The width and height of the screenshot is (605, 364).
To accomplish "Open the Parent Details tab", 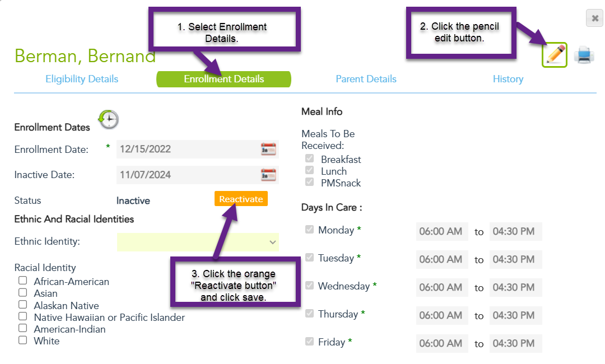I will [x=366, y=79].
